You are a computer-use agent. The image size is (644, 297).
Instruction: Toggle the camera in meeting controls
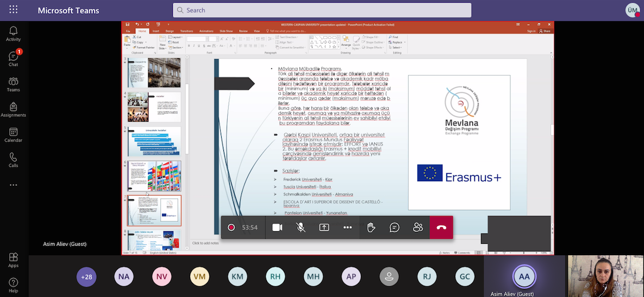coord(277,228)
